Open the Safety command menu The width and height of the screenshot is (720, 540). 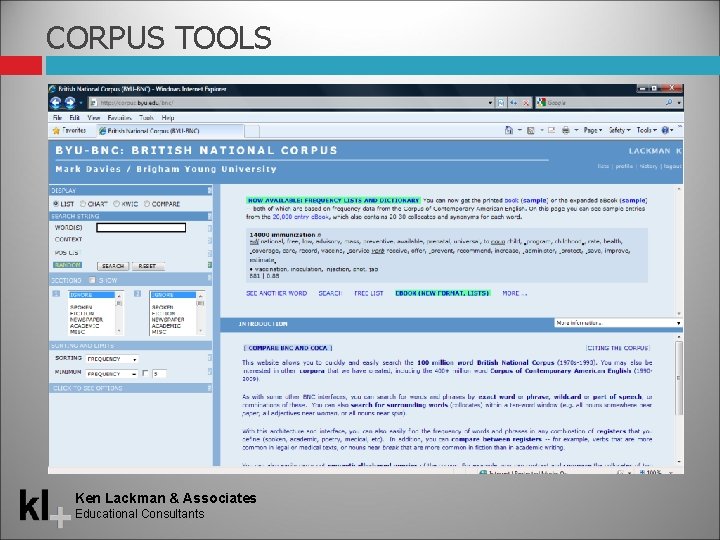tap(619, 130)
